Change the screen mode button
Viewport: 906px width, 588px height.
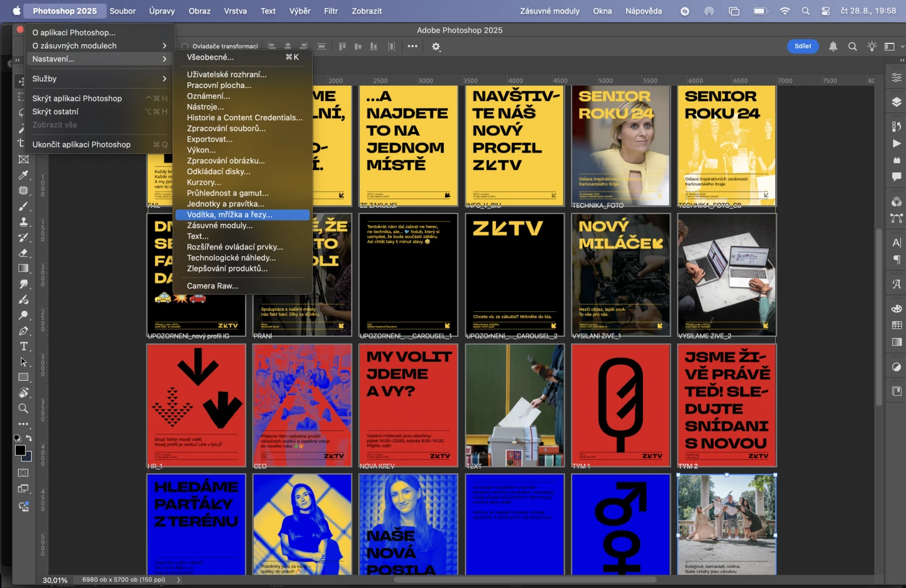(x=24, y=489)
